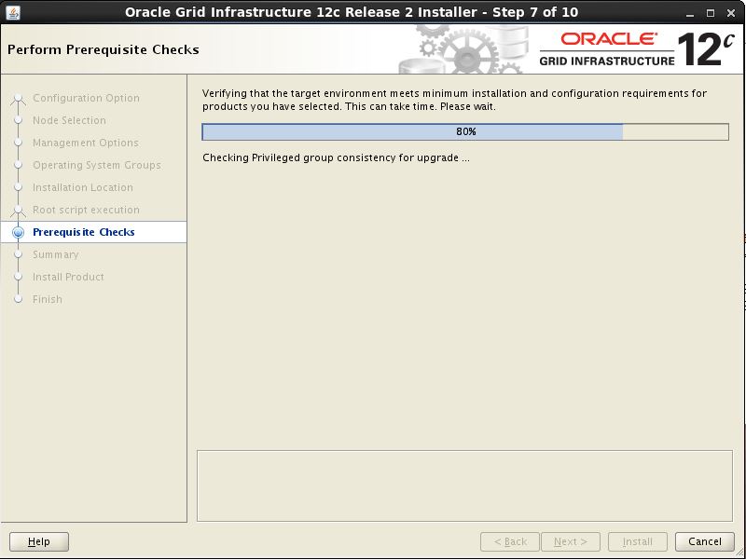Click the Finish step bullet icon
746x560 pixels.
[x=18, y=299]
